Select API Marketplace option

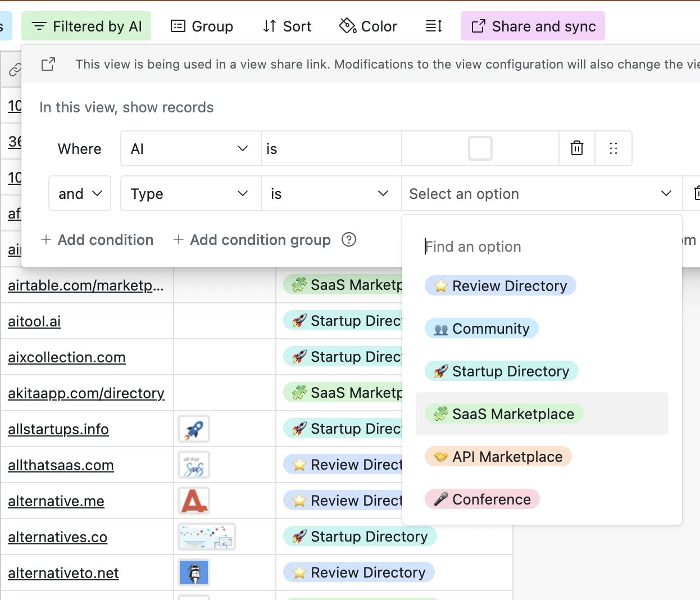tap(498, 457)
